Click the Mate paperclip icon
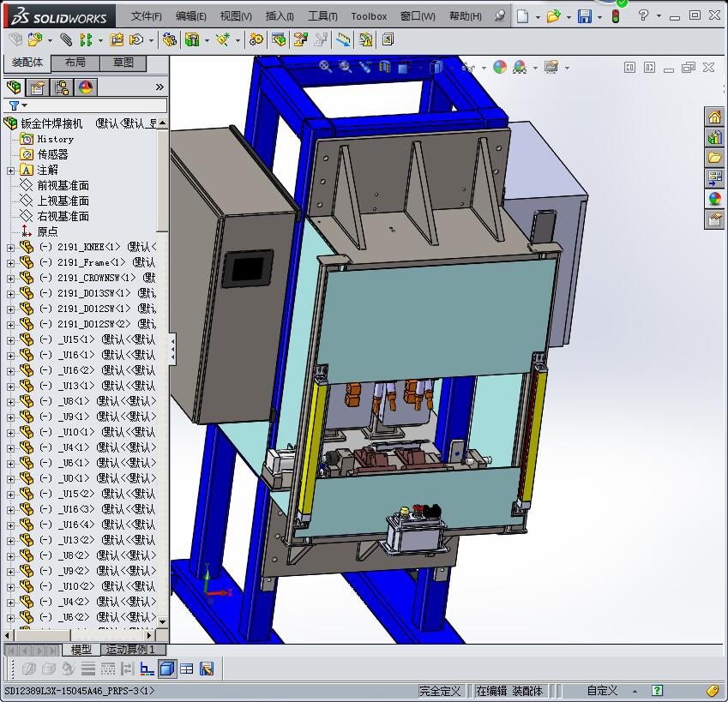The width and height of the screenshot is (728, 702). pyautogui.click(x=66, y=40)
